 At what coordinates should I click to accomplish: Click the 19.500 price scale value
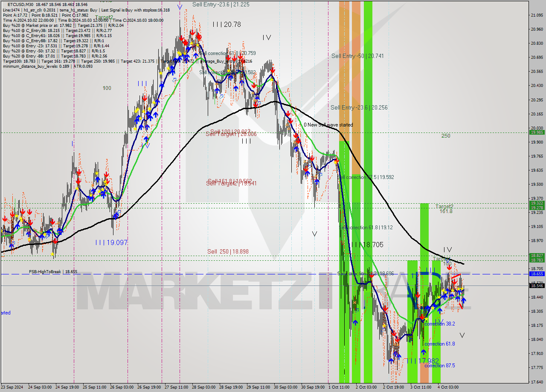(x=537, y=184)
